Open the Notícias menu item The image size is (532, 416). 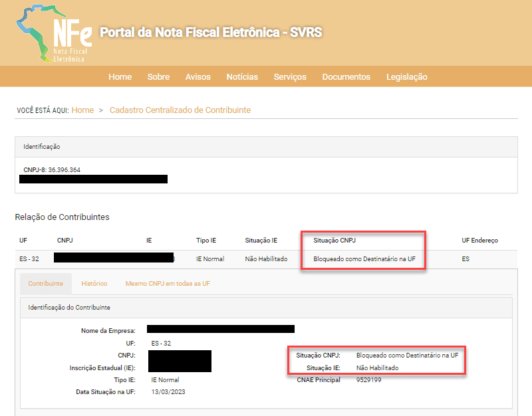242,77
